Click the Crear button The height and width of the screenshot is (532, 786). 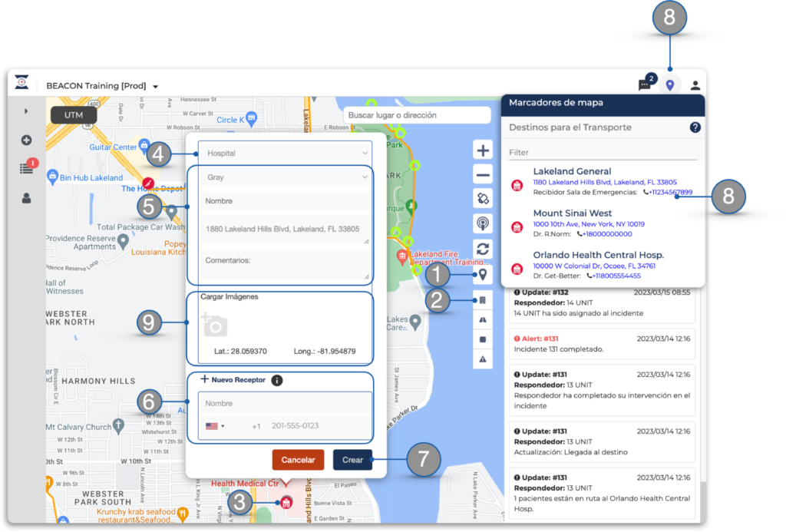click(x=352, y=460)
